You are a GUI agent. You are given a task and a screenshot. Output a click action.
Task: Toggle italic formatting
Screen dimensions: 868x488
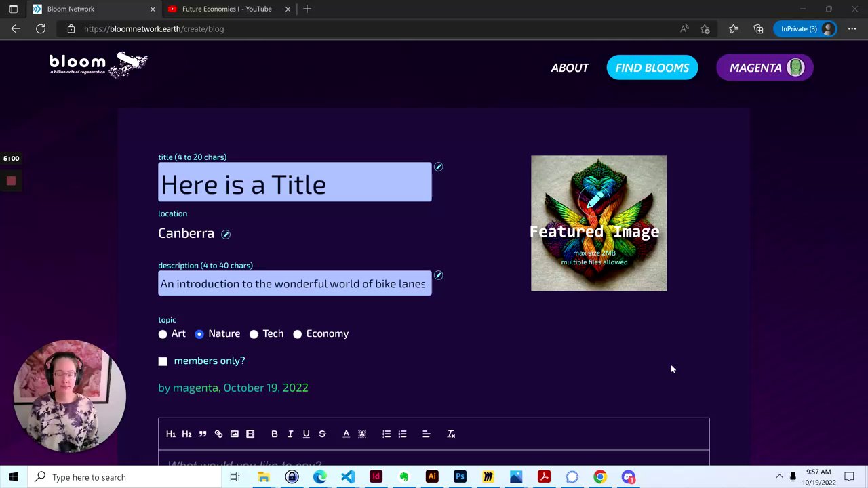click(290, 434)
